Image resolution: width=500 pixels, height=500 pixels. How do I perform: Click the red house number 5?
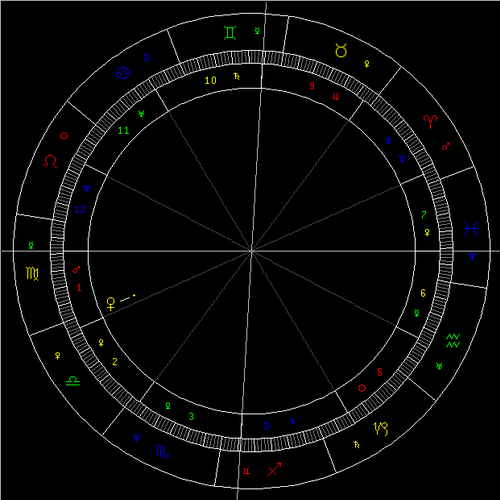click(x=380, y=372)
